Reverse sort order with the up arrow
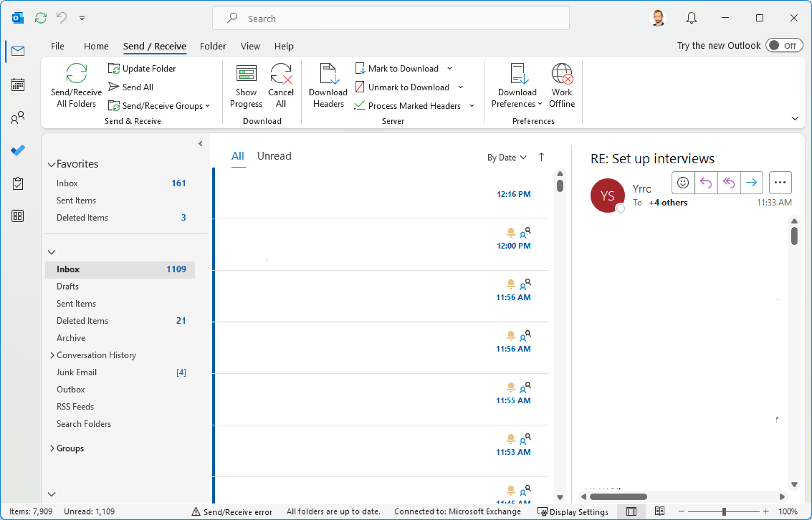 pos(541,157)
